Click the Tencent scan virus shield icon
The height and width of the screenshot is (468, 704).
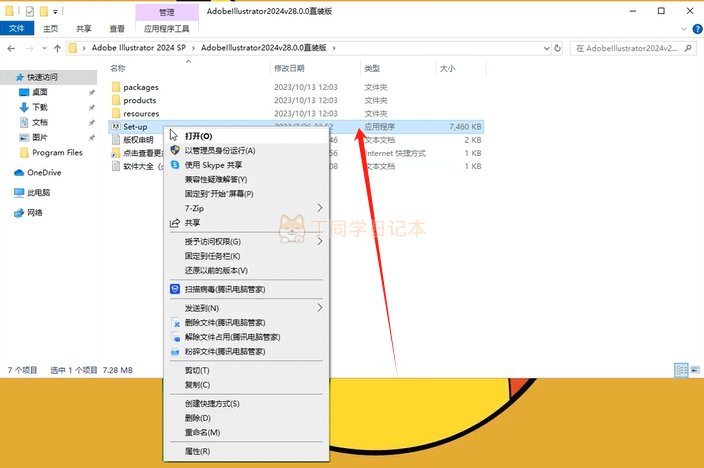(175, 289)
